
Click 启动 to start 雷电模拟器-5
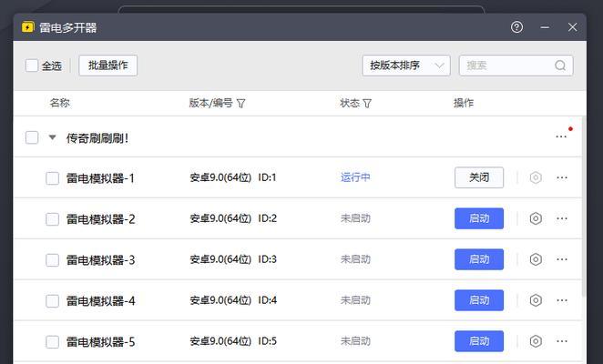[x=479, y=341]
